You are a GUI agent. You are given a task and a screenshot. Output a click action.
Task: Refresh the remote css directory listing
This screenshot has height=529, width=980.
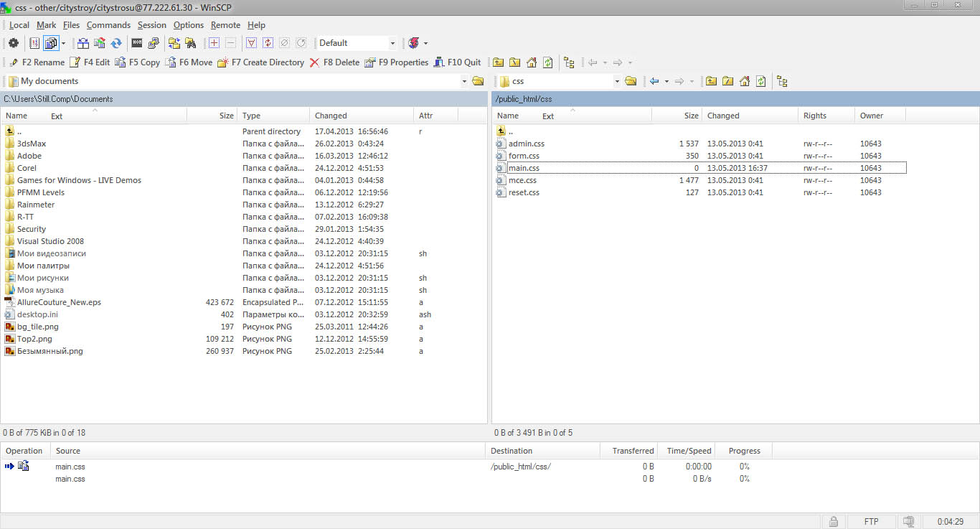(x=761, y=81)
